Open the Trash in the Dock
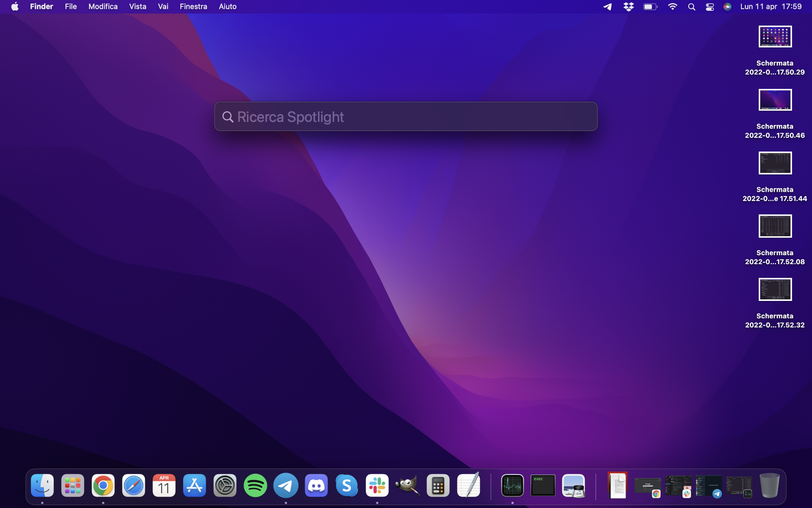This screenshot has height=508, width=812. pyautogui.click(x=769, y=486)
